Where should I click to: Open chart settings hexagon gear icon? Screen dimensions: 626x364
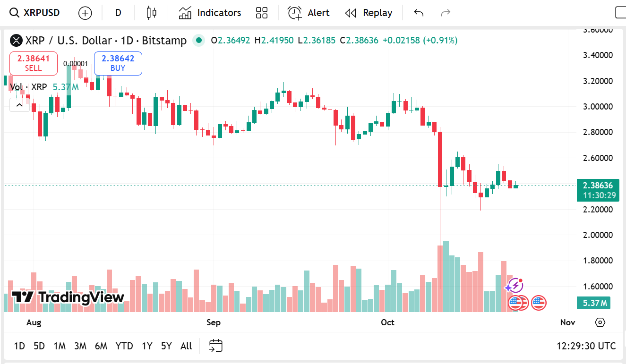600,322
